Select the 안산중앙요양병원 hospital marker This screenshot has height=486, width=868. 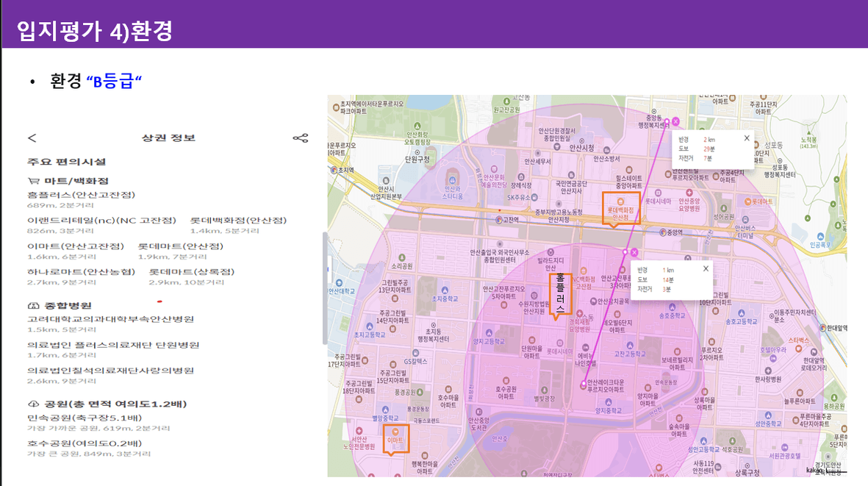pos(689,193)
